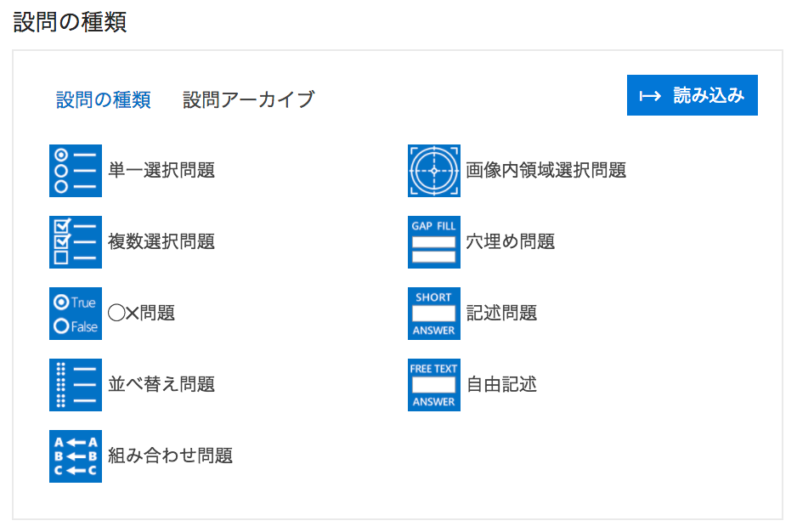
Task: Choose the 単一選択問題 label
Action: click(x=161, y=171)
